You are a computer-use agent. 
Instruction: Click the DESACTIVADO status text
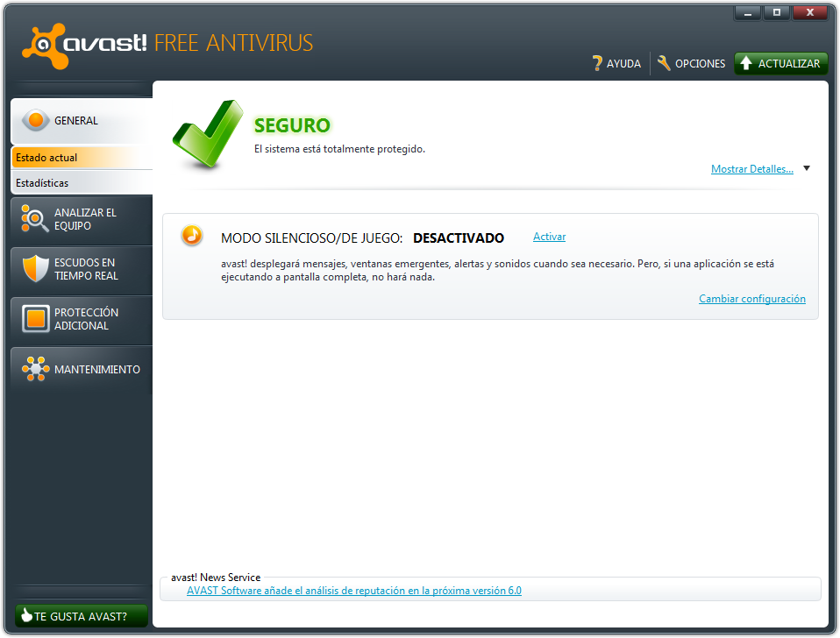[x=459, y=238]
